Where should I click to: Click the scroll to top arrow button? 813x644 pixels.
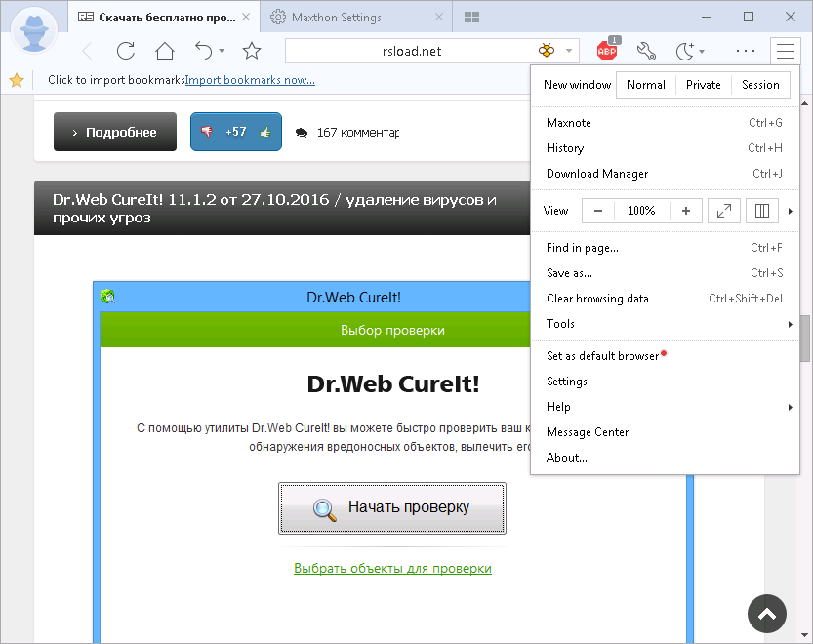[767, 614]
